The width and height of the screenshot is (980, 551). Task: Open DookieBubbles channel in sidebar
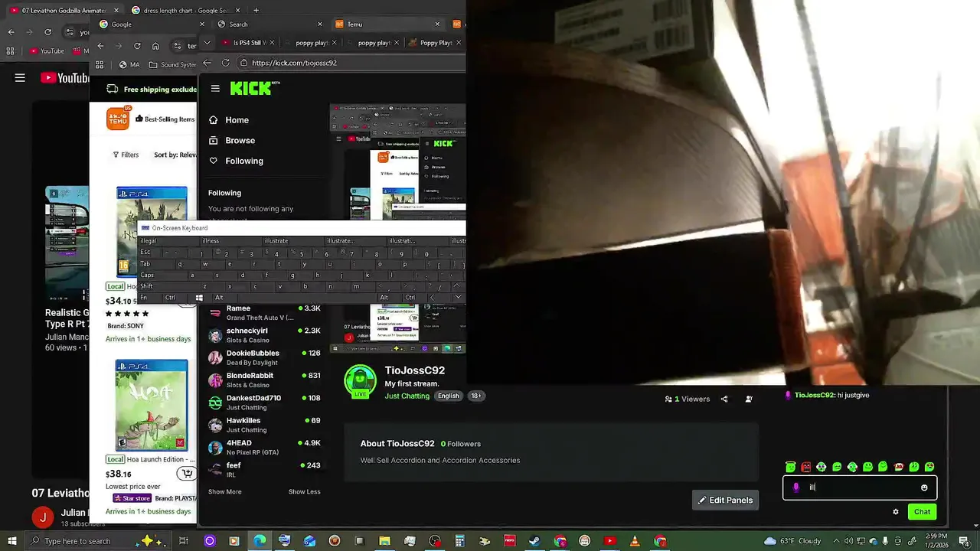(264, 357)
